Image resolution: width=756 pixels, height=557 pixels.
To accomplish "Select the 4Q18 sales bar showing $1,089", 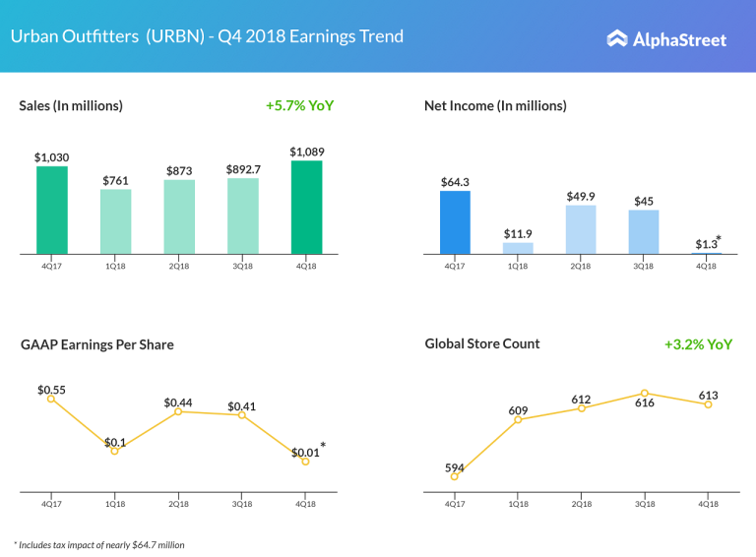I will [306, 207].
